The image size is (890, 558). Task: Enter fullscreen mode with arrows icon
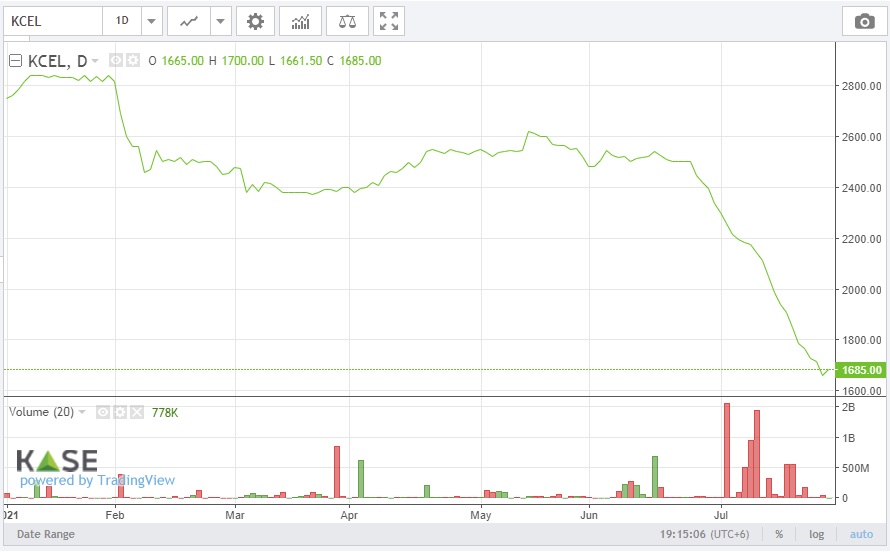coord(391,21)
